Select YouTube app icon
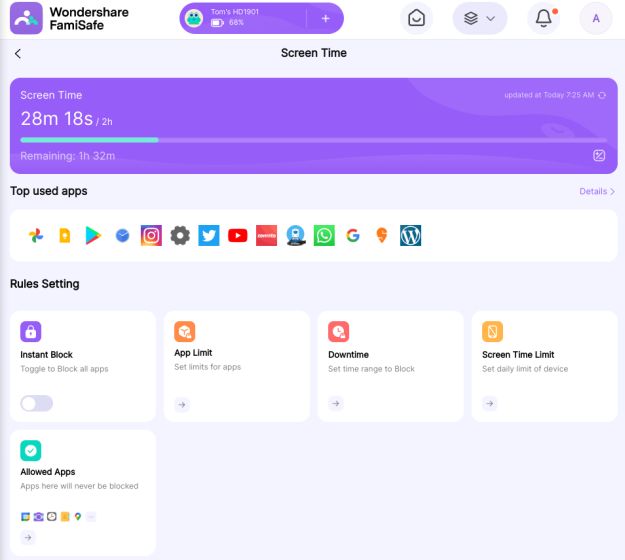The width and height of the screenshot is (625, 560). 238,236
